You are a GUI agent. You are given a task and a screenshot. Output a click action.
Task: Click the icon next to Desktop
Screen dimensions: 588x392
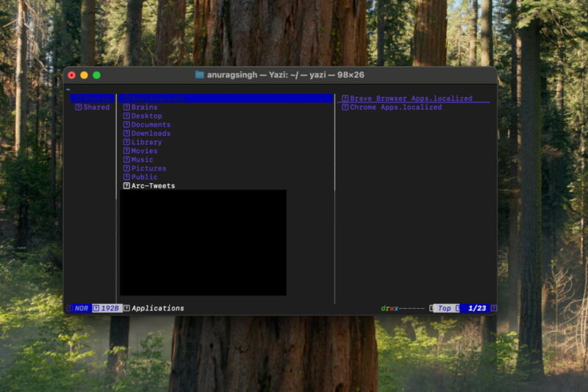click(x=126, y=116)
